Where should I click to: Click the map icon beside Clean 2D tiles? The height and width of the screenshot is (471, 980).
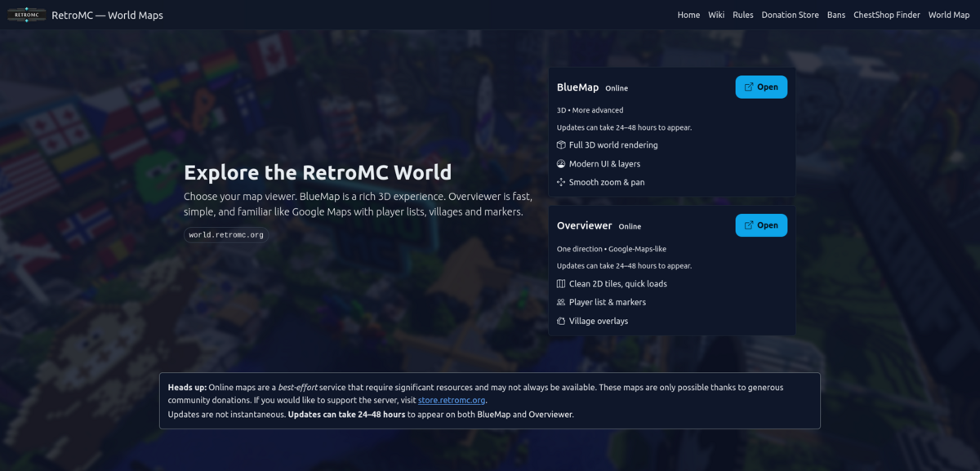pos(561,283)
